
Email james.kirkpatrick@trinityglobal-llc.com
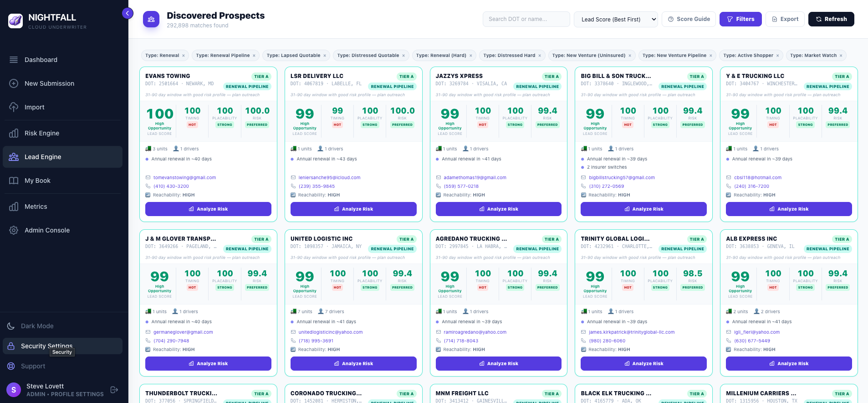[x=632, y=332]
